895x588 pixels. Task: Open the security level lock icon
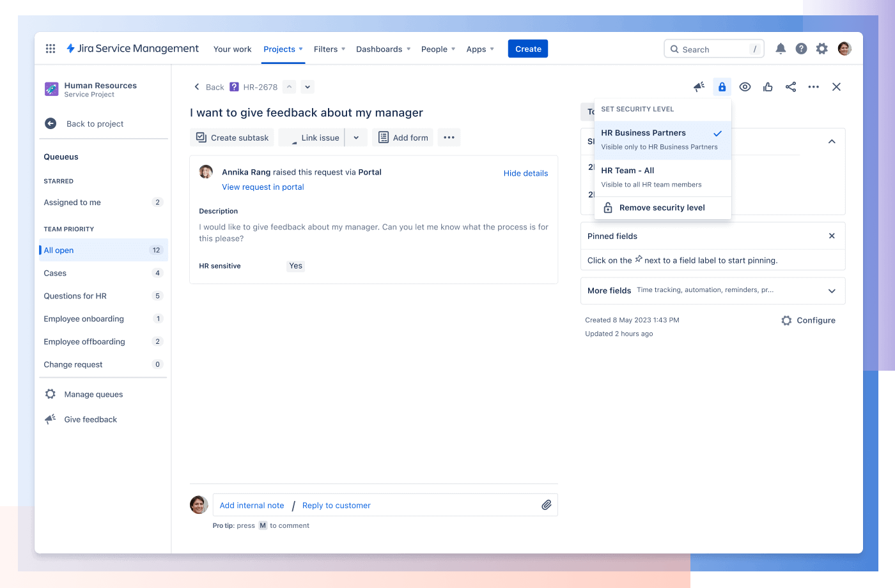click(722, 86)
